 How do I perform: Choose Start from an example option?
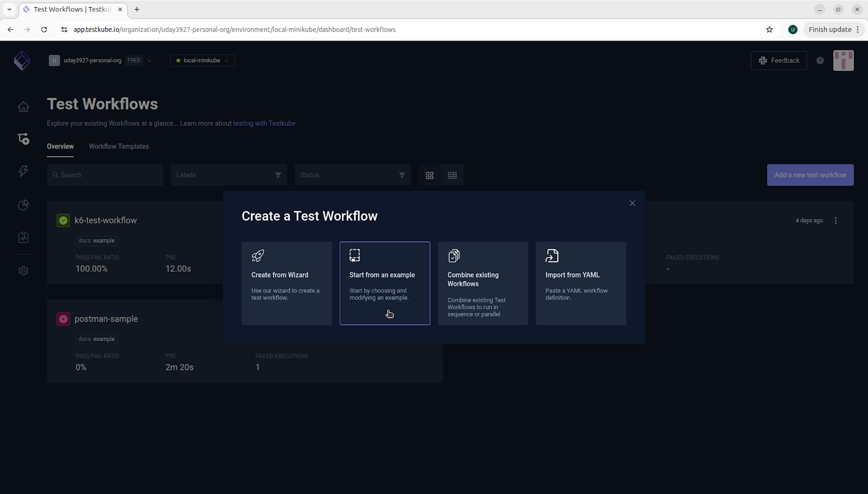click(385, 284)
